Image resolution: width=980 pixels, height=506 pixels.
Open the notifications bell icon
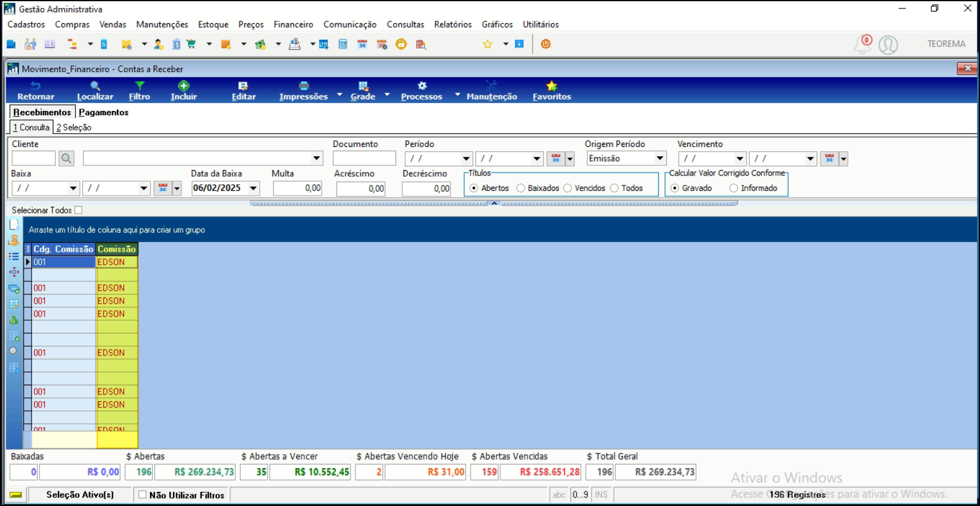tap(863, 45)
